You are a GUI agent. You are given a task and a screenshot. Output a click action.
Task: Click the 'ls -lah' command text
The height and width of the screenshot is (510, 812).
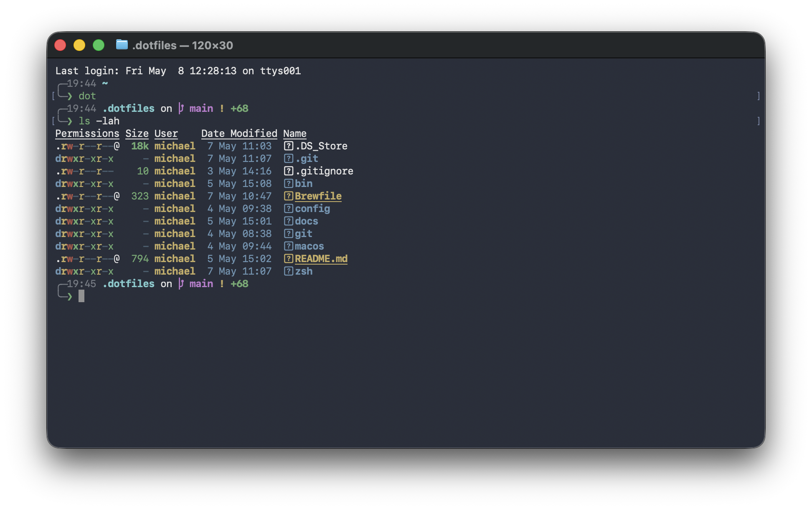point(99,121)
